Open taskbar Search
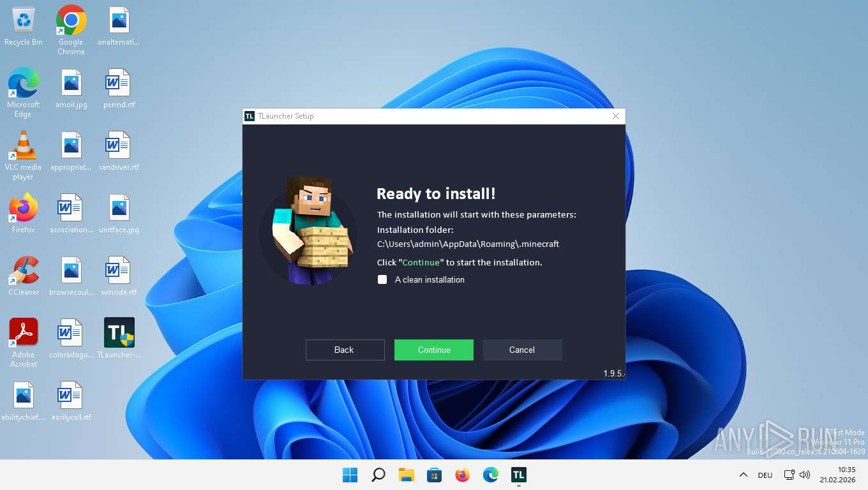868x490 pixels. pos(378,475)
